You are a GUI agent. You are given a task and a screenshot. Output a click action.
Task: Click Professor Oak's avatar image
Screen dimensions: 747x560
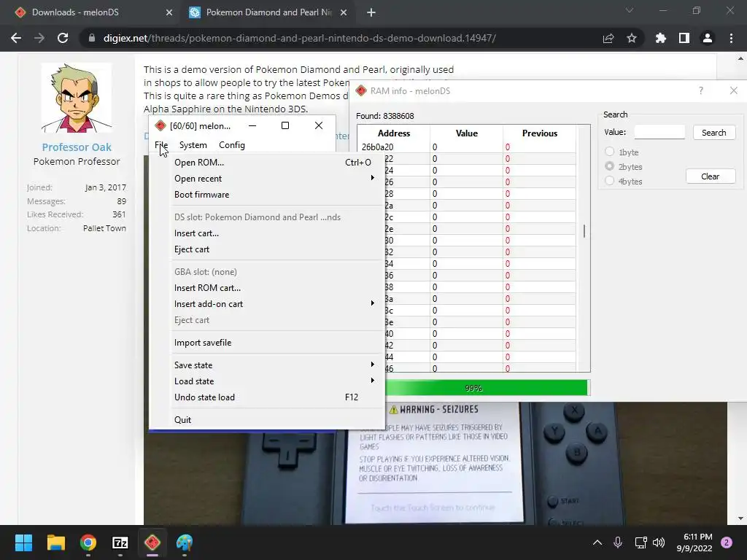[77, 98]
